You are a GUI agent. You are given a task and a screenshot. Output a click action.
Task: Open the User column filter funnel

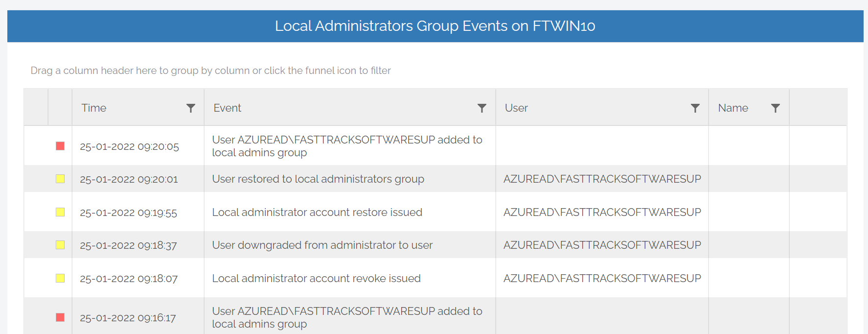click(x=695, y=108)
